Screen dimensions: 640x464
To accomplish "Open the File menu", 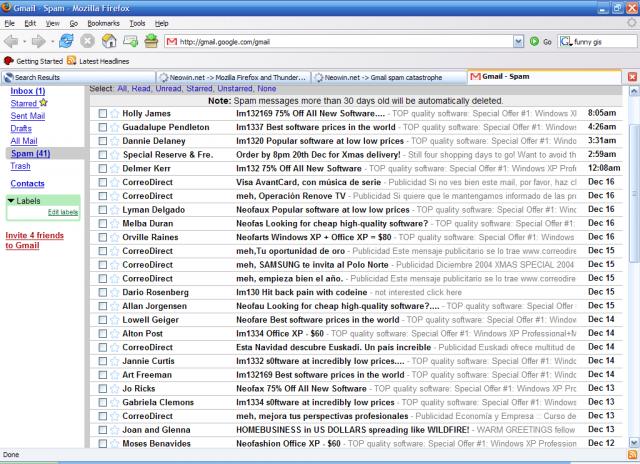I will click(9, 23).
